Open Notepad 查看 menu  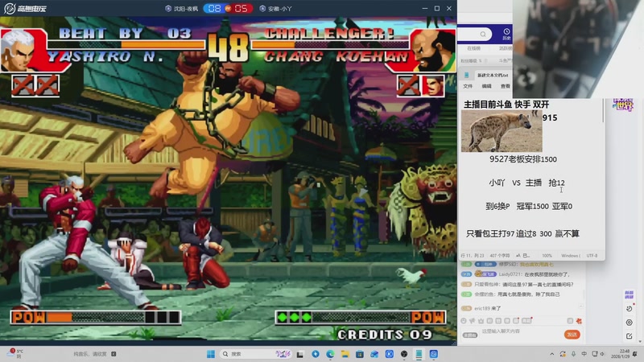(x=506, y=86)
